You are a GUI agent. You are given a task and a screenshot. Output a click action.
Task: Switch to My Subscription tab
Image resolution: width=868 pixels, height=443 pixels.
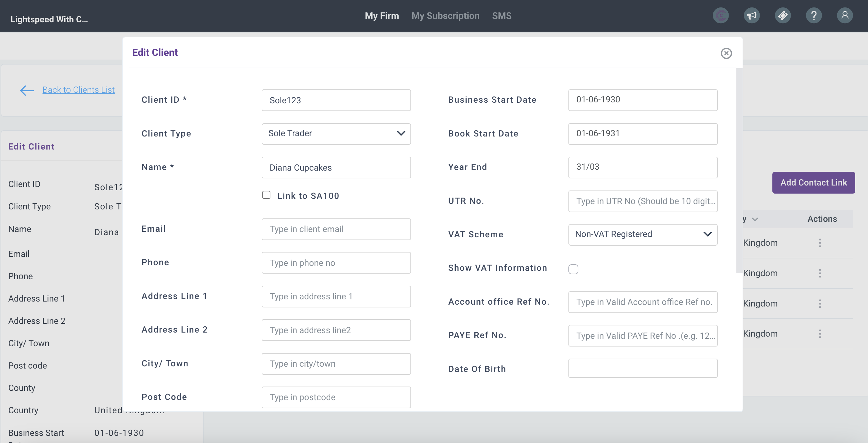[x=445, y=16]
